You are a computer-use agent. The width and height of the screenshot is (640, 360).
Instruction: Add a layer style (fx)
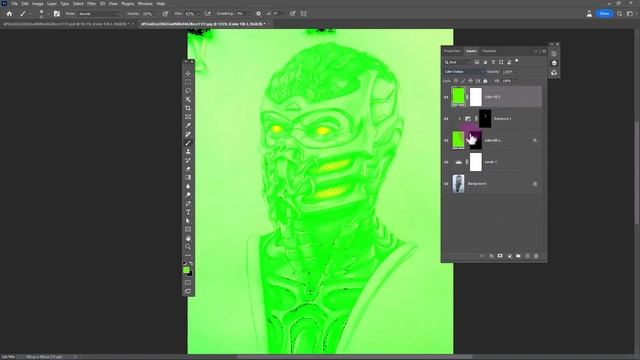(x=491, y=256)
